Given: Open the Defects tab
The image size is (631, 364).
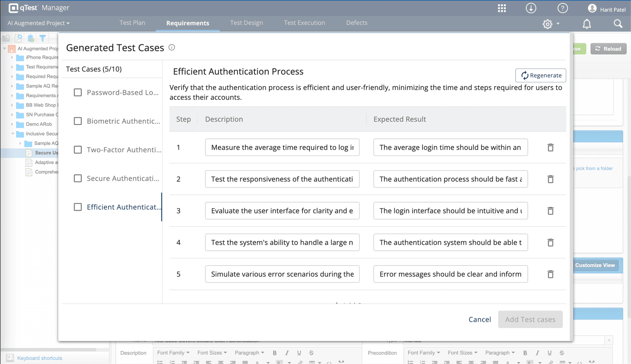Looking at the screenshot, I should click(x=357, y=23).
